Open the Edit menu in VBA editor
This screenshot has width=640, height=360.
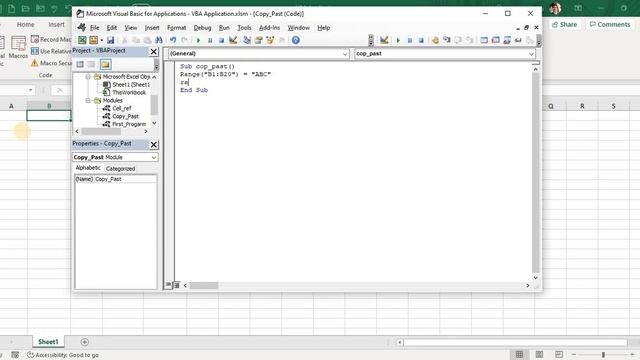click(112, 28)
